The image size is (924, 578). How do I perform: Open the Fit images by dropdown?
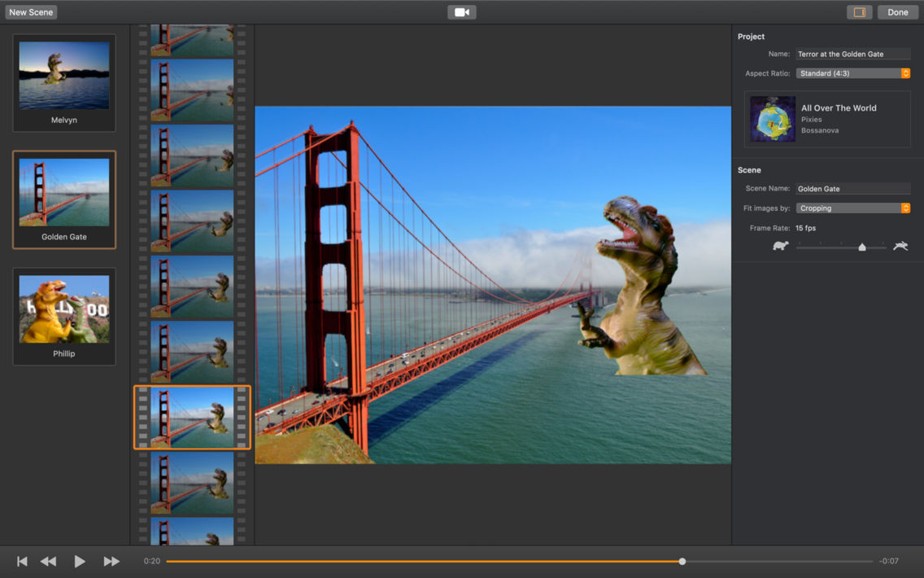(x=852, y=208)
